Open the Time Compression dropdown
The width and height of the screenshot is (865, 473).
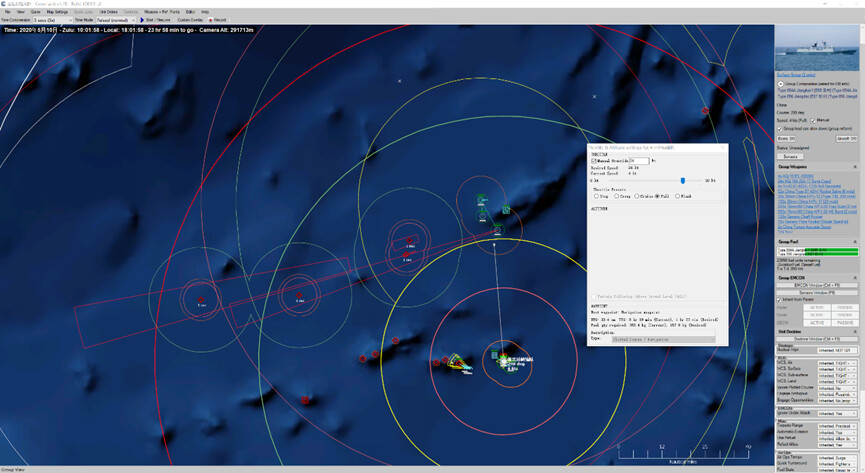(52, 20)
